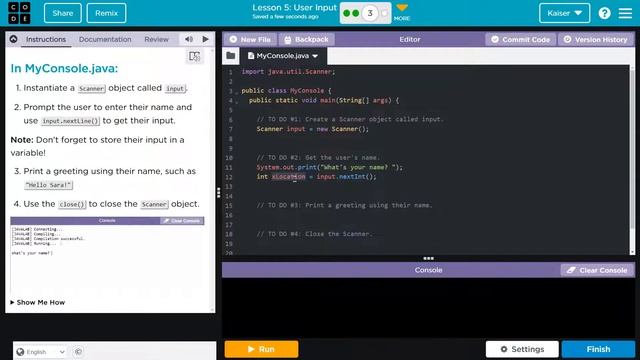Expand Show Me How section
Image resolution: width=640 pixels, height=360 pixels.
38,302
